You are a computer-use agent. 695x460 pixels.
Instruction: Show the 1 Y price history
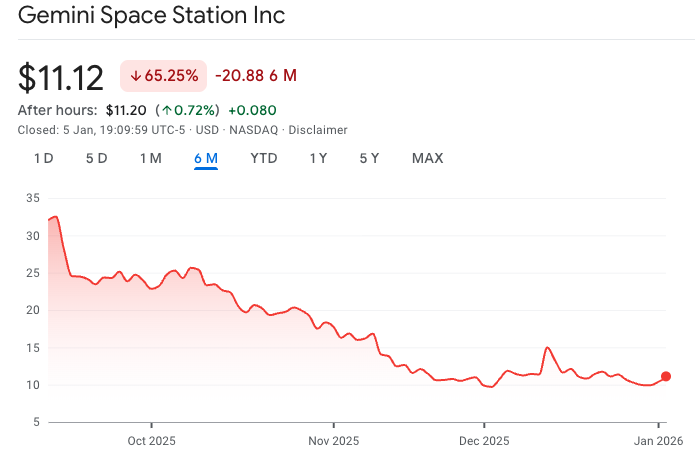(318, 158)
